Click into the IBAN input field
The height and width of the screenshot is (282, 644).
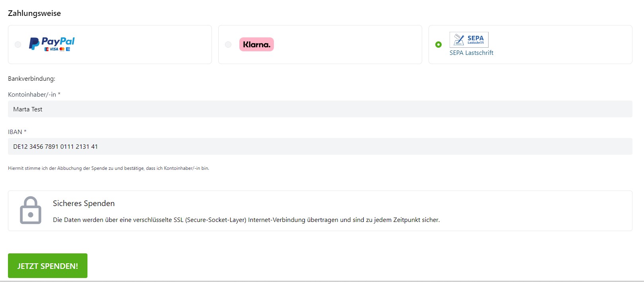coord(320,146)
